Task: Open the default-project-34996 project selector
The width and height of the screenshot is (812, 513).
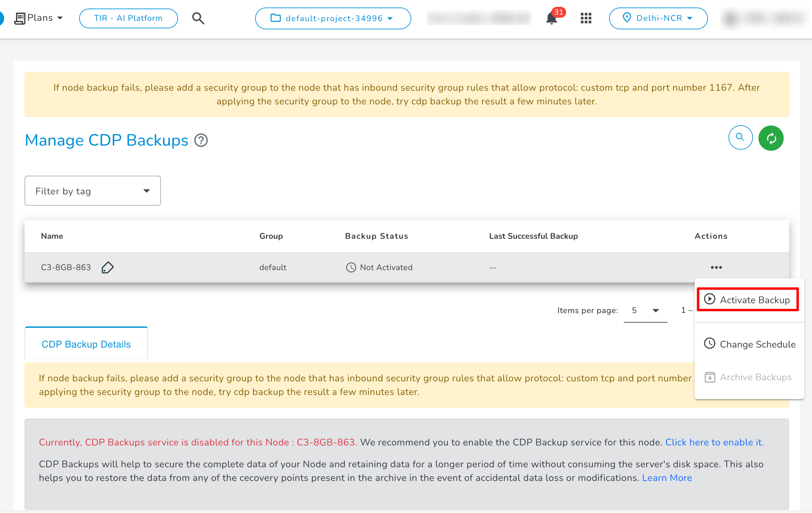Action: (x=333, y=18)
